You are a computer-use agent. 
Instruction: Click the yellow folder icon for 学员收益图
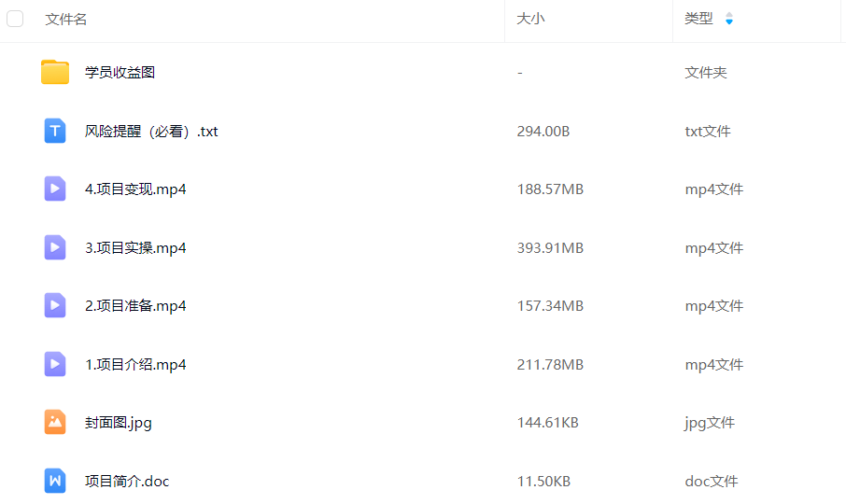pyautogui.click(x=55, y=72)
